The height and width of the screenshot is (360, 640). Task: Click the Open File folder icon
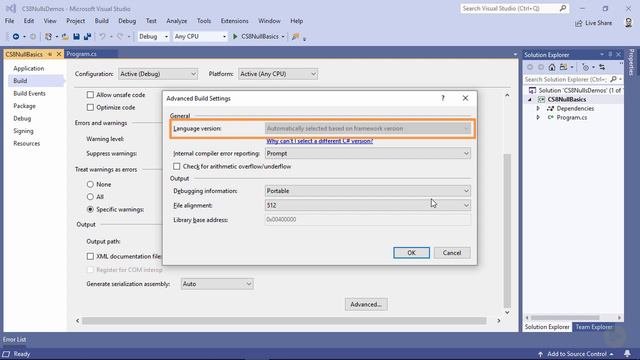click(x=65, y=37)
